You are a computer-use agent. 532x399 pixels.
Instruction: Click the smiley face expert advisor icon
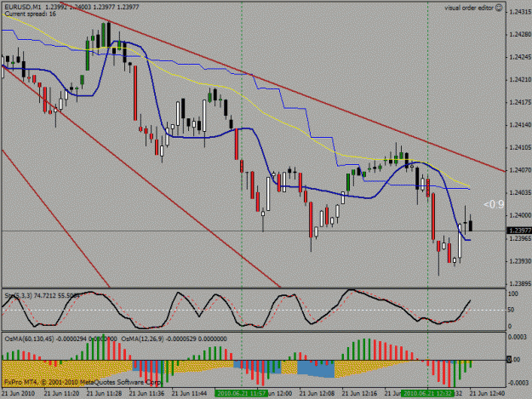[x=499, y=8]
